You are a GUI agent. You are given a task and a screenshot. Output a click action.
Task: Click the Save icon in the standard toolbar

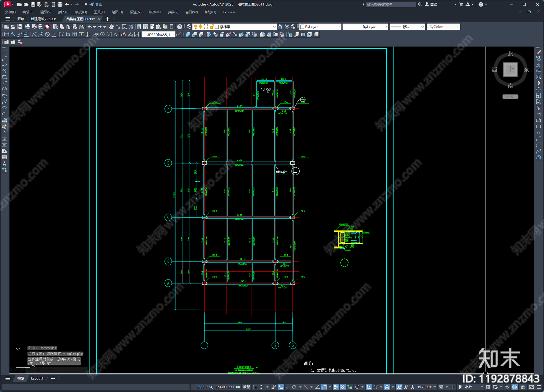[x=19, y=27]
